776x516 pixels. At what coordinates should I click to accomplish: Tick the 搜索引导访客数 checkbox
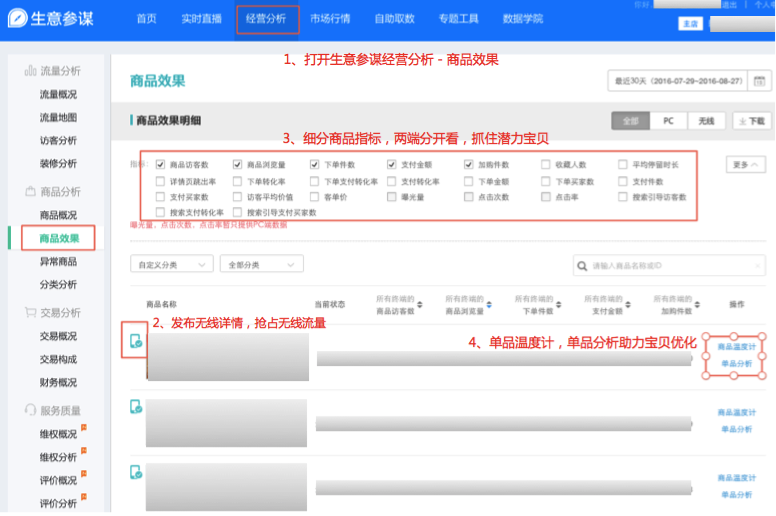tap(623, 197)
